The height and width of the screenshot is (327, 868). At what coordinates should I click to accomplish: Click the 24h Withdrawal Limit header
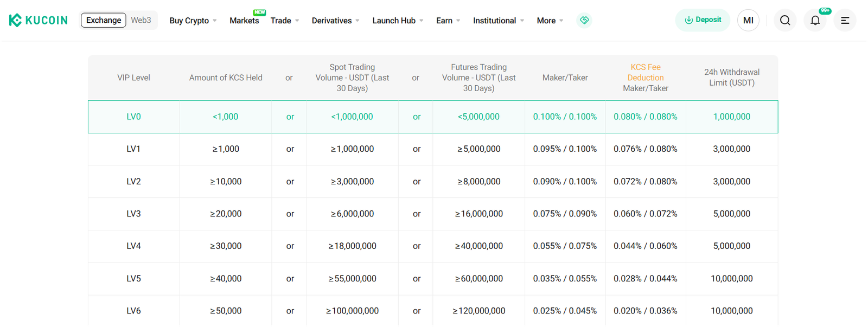[732, 78]
